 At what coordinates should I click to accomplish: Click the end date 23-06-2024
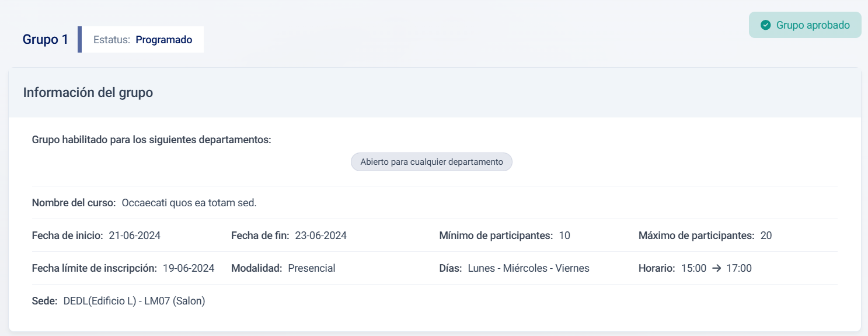point(321,235)
